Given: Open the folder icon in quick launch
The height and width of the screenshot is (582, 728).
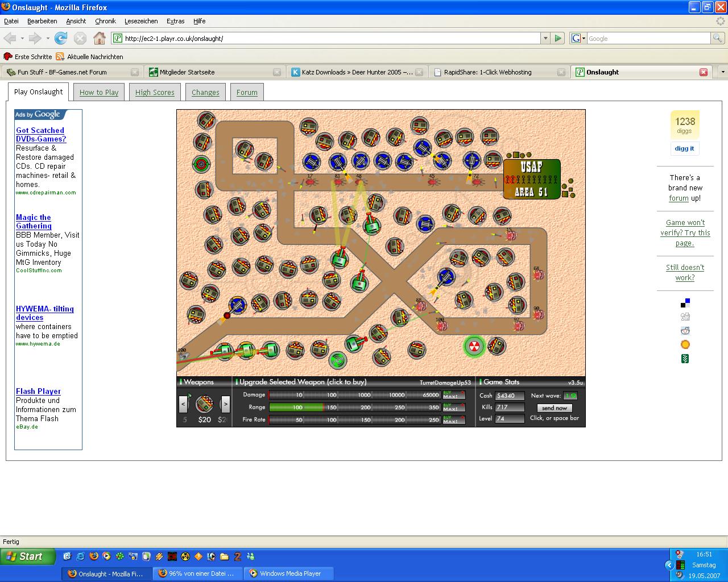Looking at the screenshot, I should tap(224, 556).
